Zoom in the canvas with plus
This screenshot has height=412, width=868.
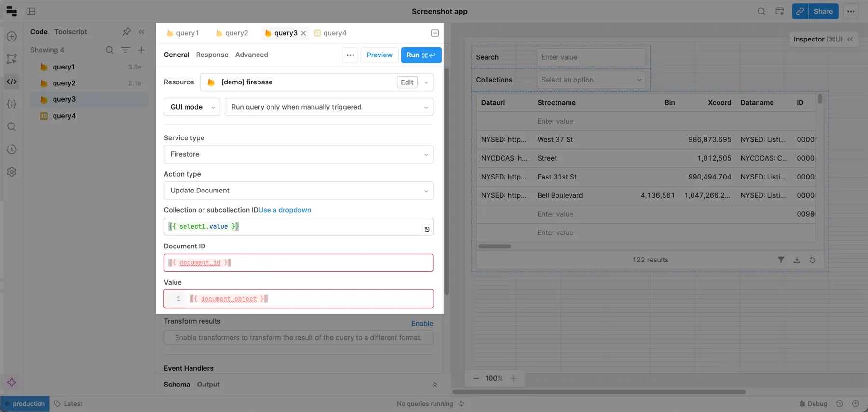click(x=514, y=378)
